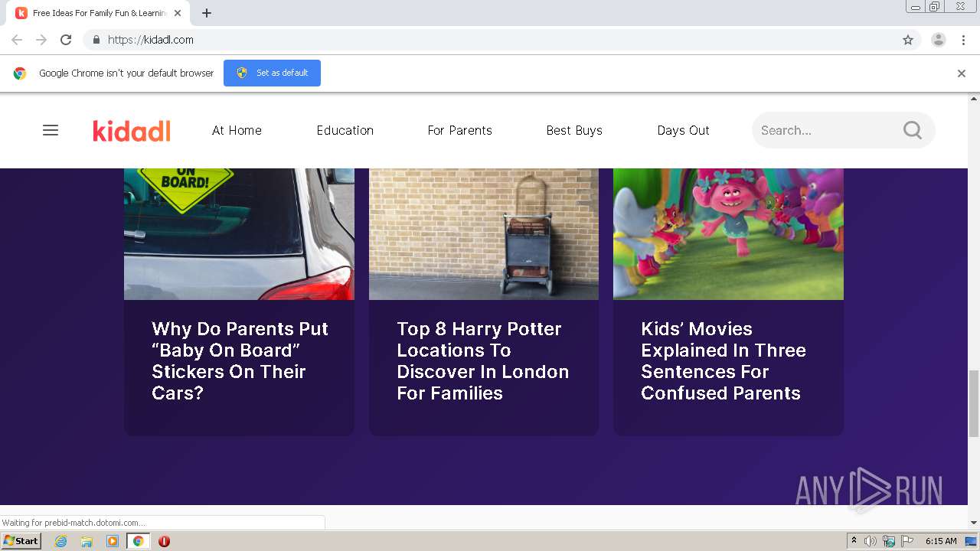Image resolution: width=980 pixels, height=551 pixels.
Task: Open At Home menu
Action: point(237,130)
